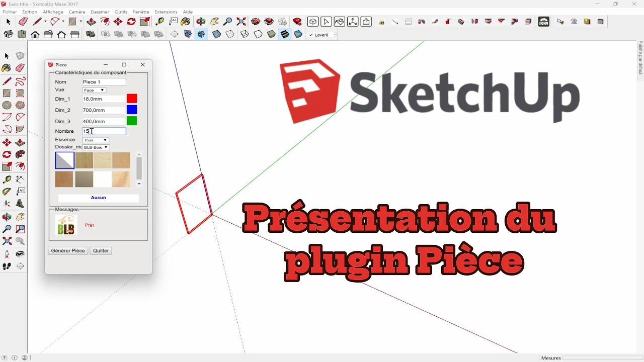Image resolution: width=644 pixels, height=362 pixels.
Task: Switch to Iso view house icon
Action: point(9,35)
